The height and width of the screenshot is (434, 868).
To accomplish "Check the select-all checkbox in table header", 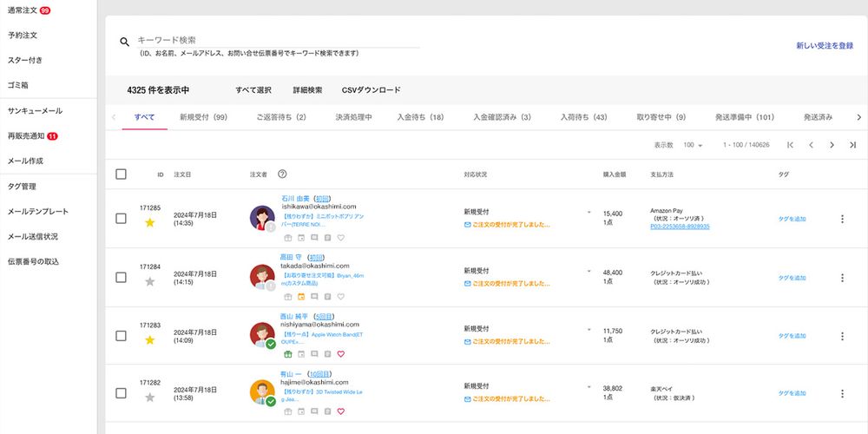I will click(121, 174).
